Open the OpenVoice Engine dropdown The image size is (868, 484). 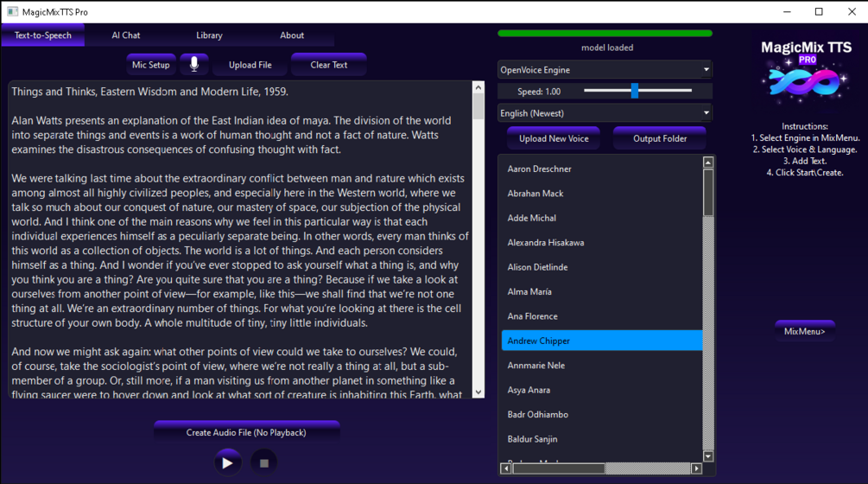[x=605, y=70]
